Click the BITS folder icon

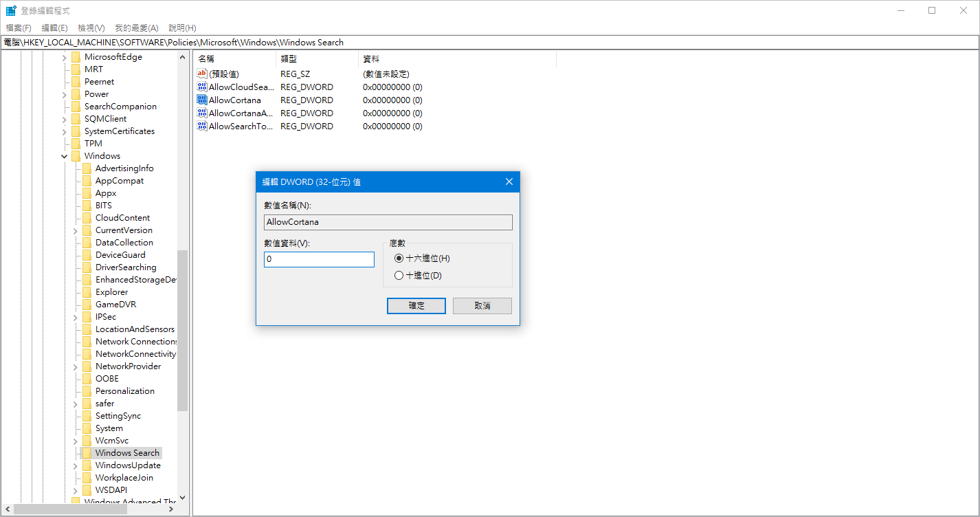[x=87, y=206]
